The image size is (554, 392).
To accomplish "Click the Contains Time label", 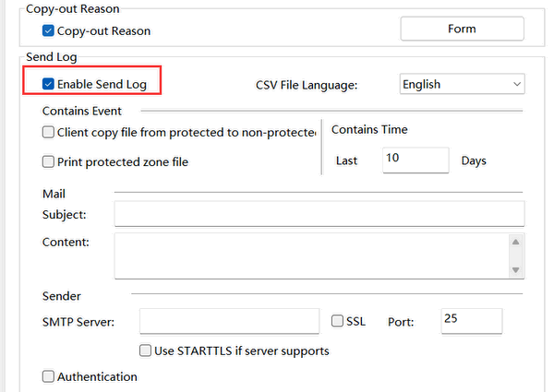I will click(x=369, y=130).
